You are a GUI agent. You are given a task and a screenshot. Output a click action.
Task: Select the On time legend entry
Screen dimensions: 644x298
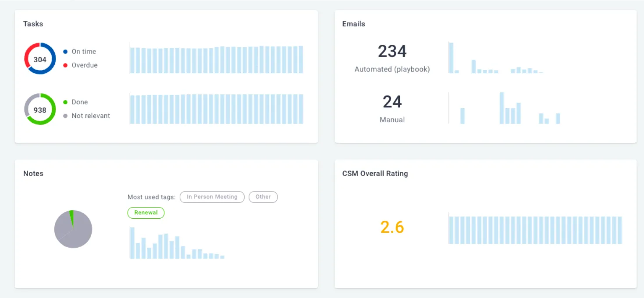click(79, 51)
